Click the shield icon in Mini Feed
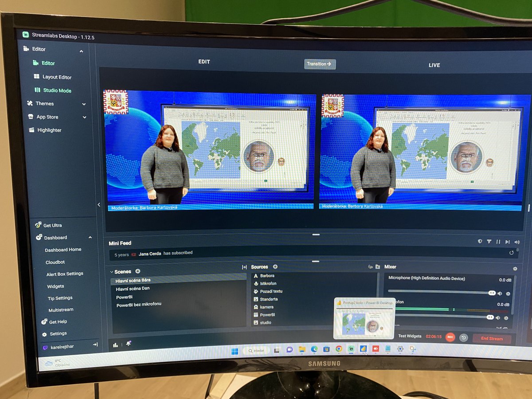The height and width of the screenshot is (399, 532). point(480,241)
